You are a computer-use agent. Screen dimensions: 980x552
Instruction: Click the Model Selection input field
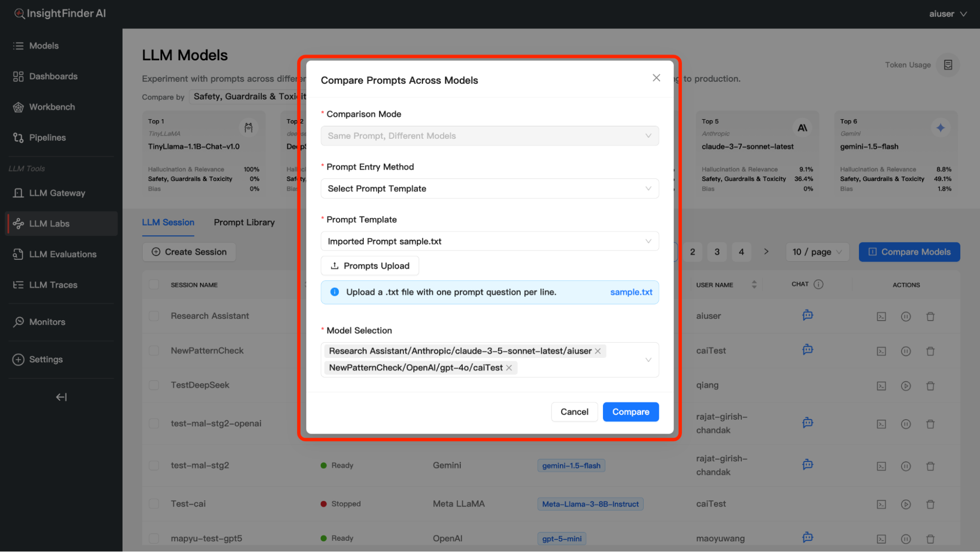tap(578, 368)
